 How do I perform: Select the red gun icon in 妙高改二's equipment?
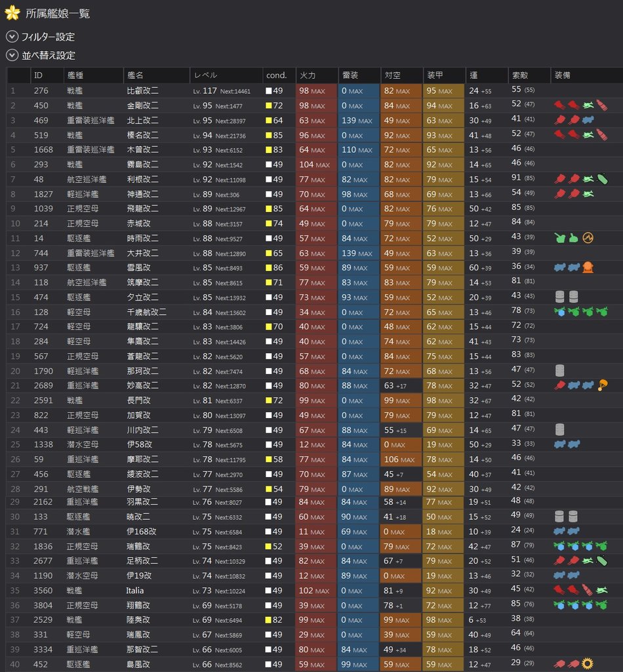coord(559,385)
